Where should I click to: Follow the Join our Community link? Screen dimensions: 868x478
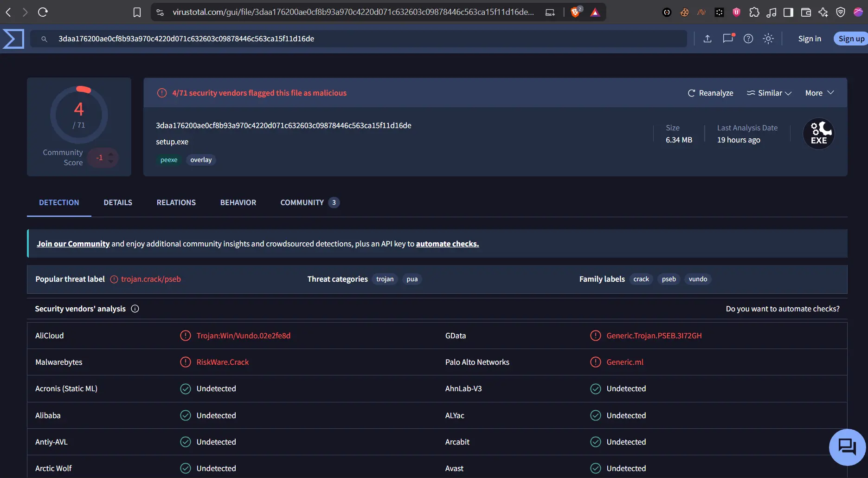pos(73,244)
